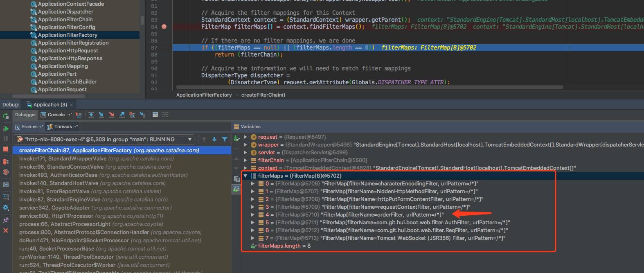
Task: Click the editor horizontal scrollbar
Action: 368,87
